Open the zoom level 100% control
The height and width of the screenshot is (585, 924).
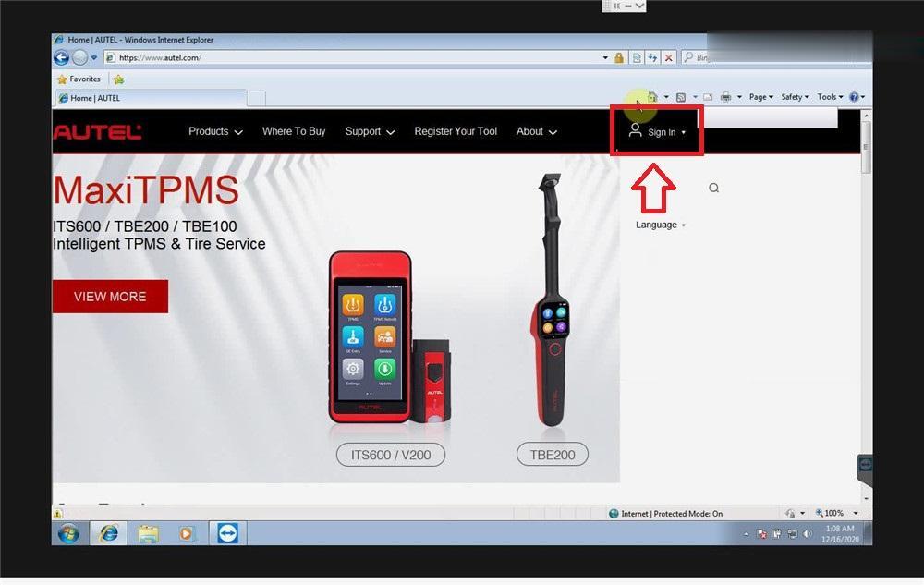(x=830, y=513)
